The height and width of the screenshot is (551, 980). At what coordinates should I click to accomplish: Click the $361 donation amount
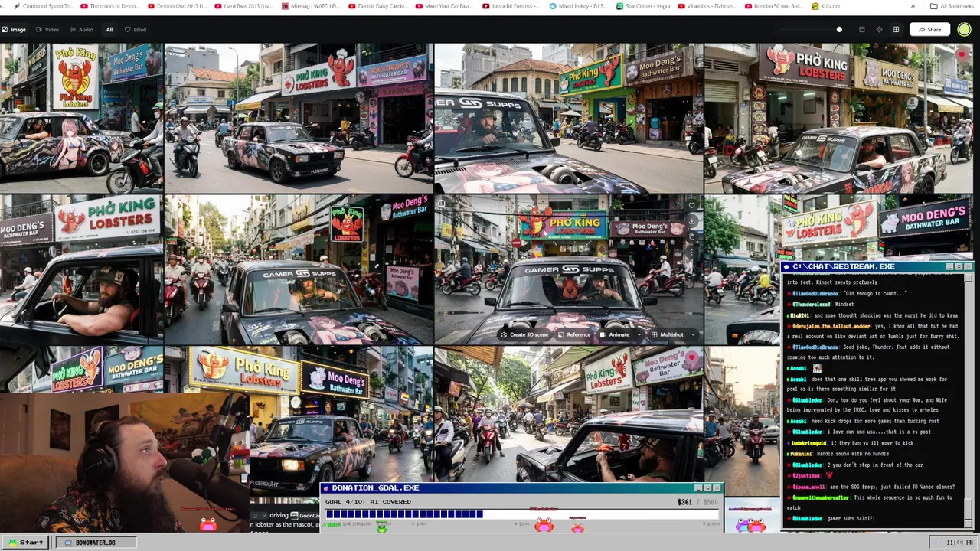pos(684,502)
